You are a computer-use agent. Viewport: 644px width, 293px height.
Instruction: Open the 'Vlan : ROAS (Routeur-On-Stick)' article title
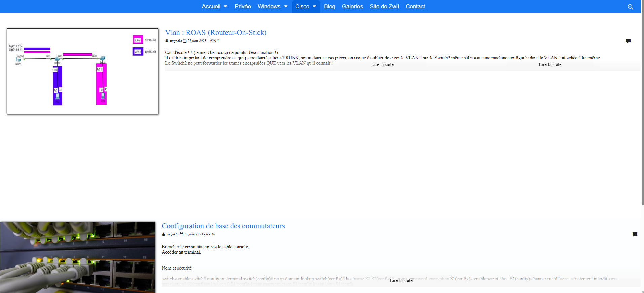click(216, 33)
